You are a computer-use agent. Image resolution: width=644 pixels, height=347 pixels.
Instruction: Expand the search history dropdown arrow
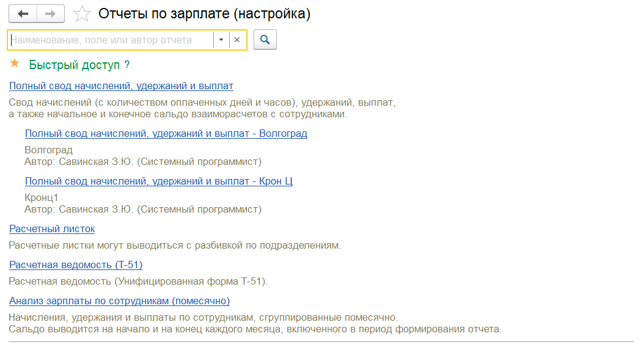pos(221,40)
